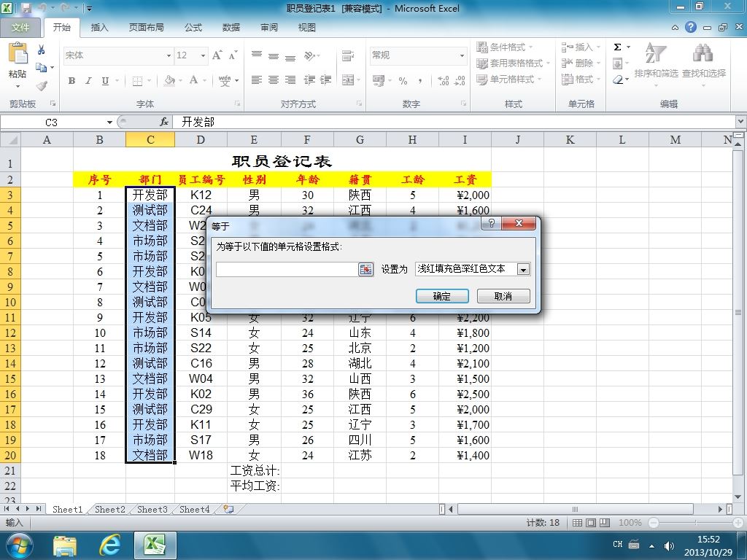Screen dimensions: 747x560
Task: Click the Windows Start button
Action: pos(19,545)
